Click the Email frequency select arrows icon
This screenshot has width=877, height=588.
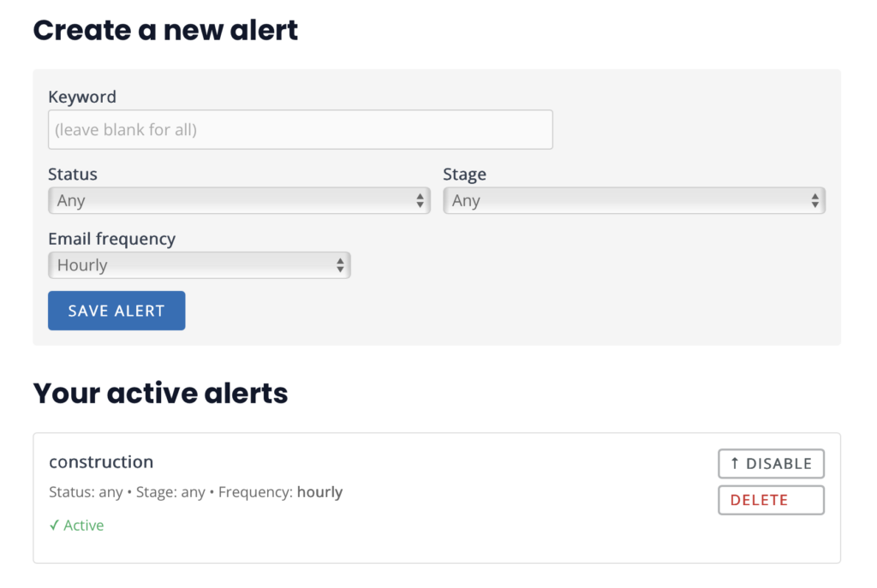tap(340, 265)
